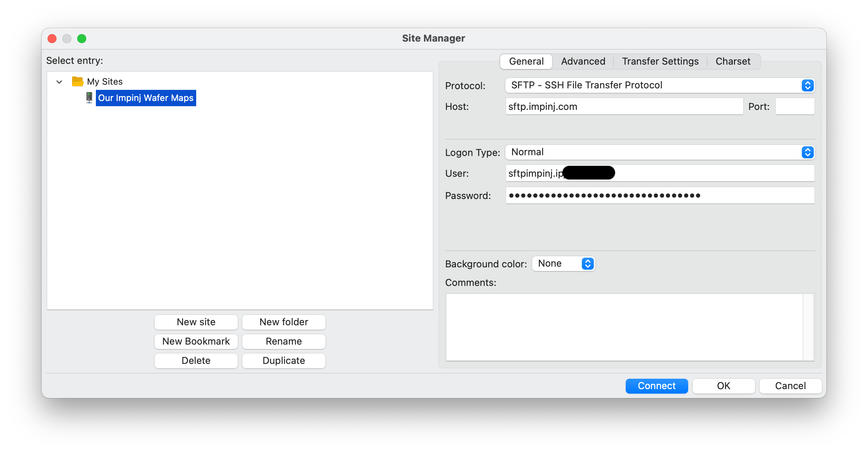The image size is (868, 453).
Task: Open the Advanced tab
Action: pos(583,61)
